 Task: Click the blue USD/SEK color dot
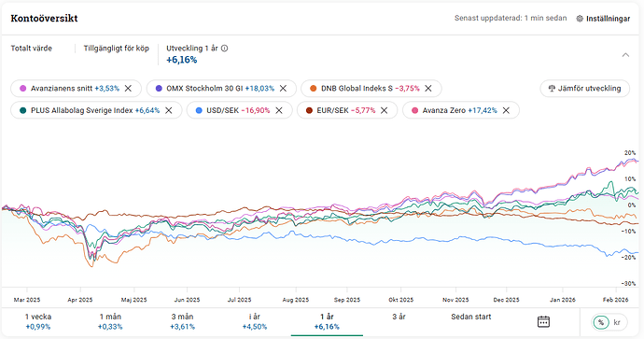tap(199, 110)
